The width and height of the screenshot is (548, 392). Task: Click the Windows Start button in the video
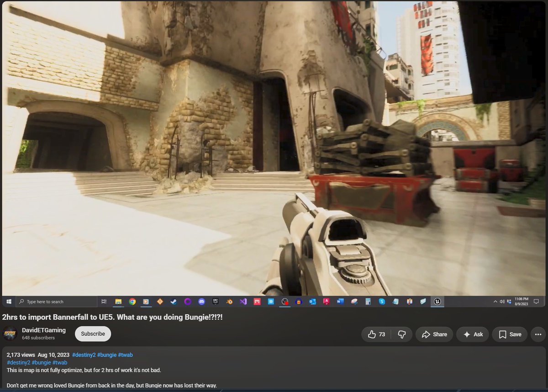8,302
